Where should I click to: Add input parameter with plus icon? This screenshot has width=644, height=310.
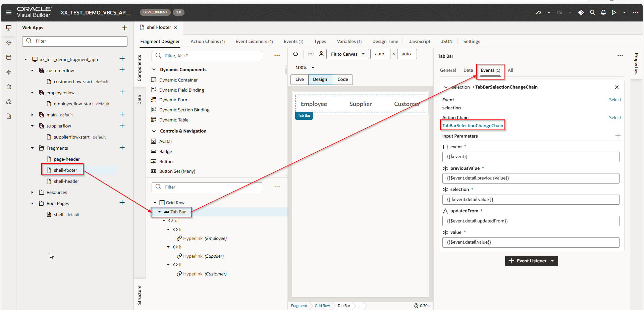pos(618,136)
